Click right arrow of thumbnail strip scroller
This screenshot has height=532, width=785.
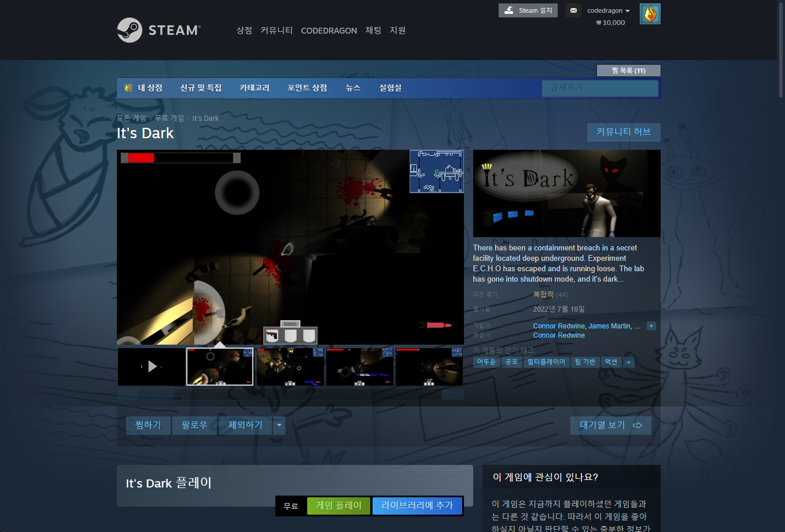(x=453, y=394)
